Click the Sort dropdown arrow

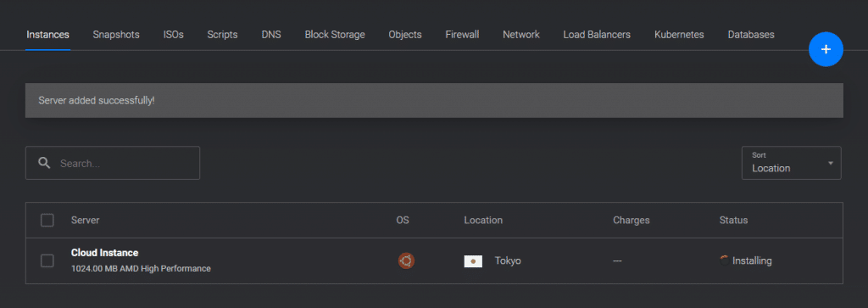831,163
